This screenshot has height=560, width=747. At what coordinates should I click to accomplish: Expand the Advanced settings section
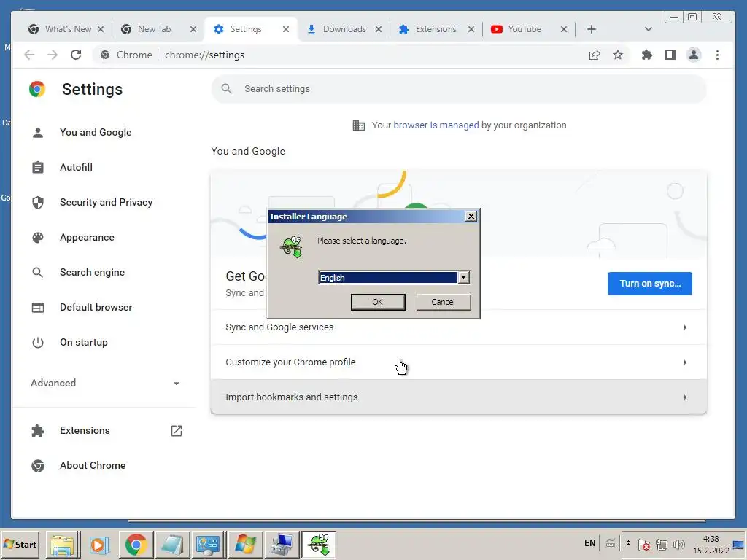point(105,383)
